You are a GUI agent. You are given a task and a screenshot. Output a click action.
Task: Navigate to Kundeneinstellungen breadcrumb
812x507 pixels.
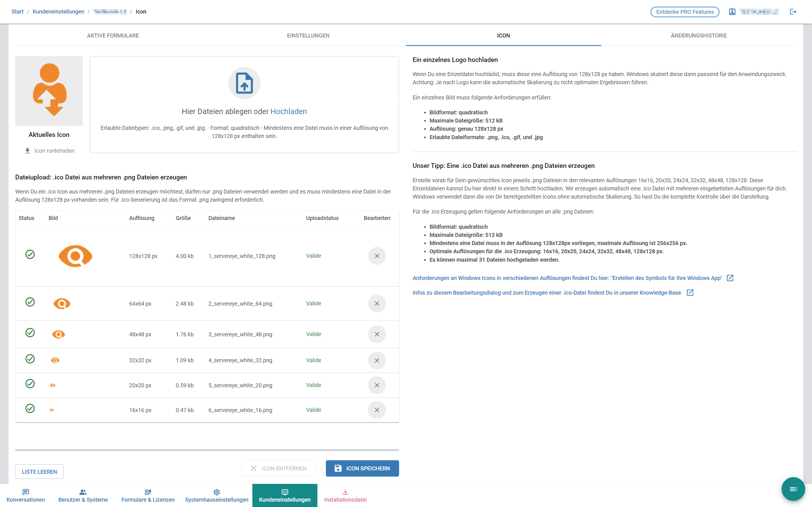(58, 12)
